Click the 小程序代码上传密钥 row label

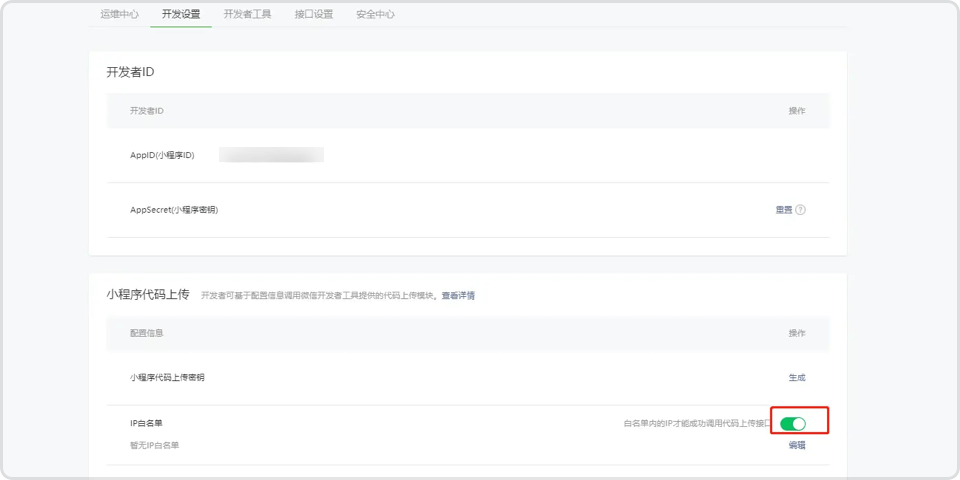167,378
